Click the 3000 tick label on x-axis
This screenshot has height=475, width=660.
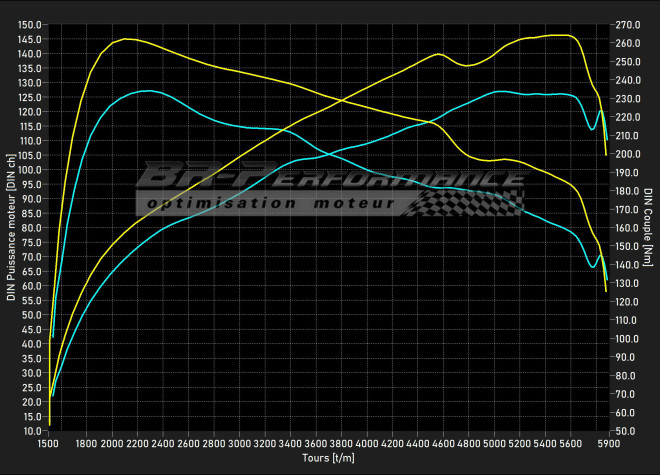240,443
